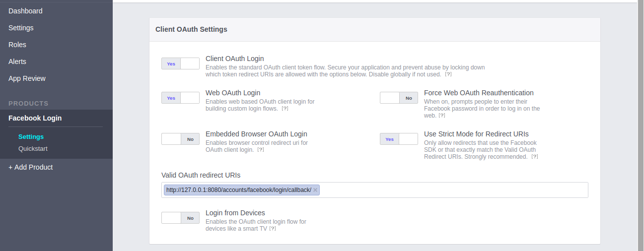Click the Valid OAuth redirect URIs label

[201, 175]
